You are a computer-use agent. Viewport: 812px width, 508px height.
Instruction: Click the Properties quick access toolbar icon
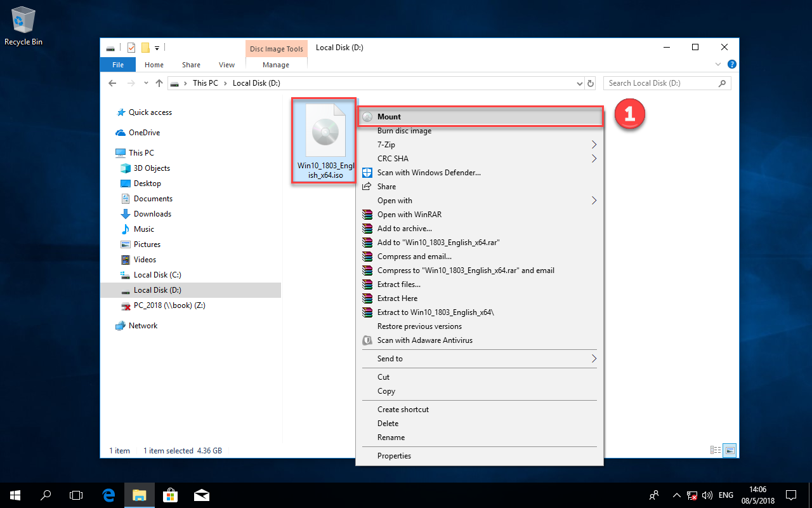[x=131, y=48]
